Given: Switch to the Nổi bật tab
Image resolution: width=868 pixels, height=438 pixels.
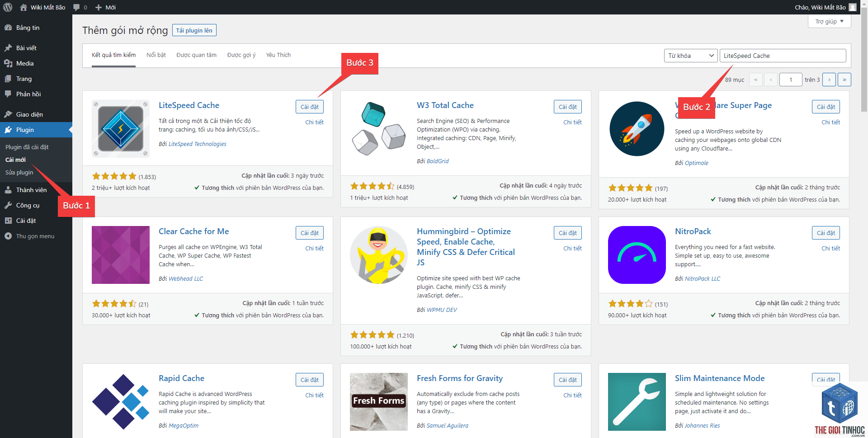Looking at the screenshot, I should [156, 55].
